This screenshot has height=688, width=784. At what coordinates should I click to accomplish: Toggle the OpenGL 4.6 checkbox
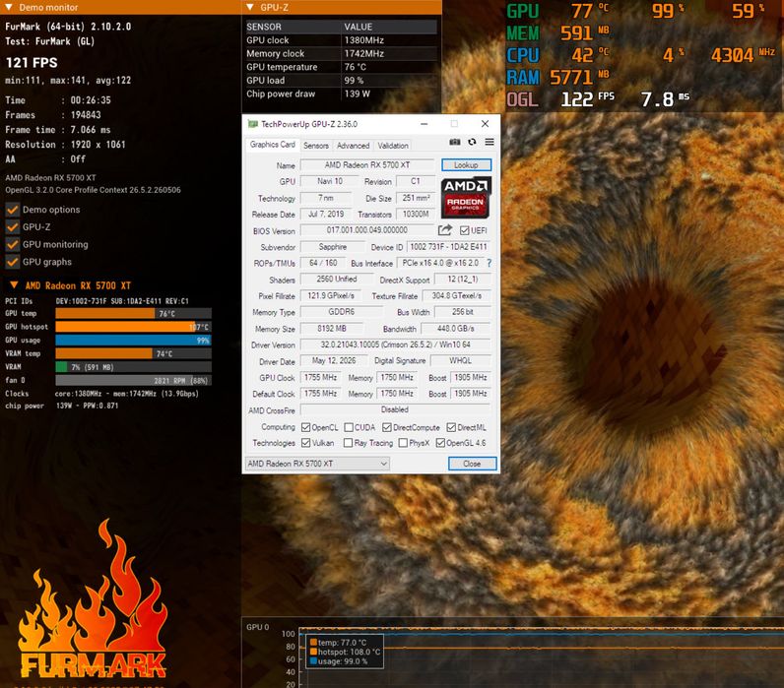440,443
